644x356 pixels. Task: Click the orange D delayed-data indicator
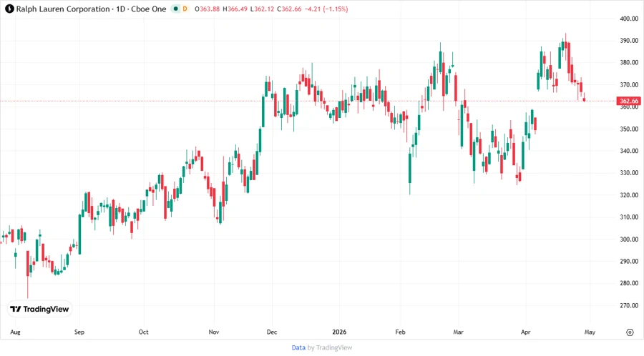185,9
